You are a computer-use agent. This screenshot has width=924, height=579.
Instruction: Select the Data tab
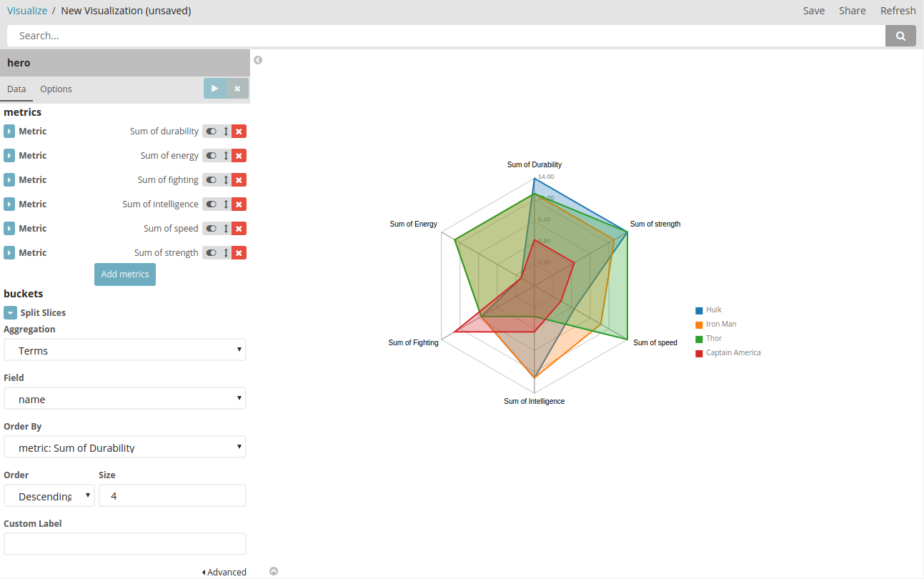[16, 89]
